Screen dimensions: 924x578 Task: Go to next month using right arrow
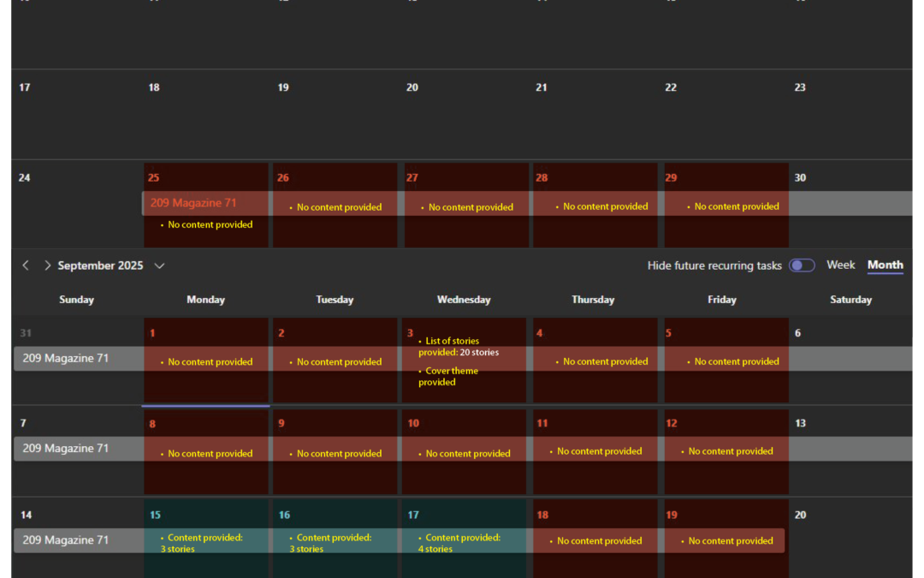pyautogui.click(x=47, y=265)
